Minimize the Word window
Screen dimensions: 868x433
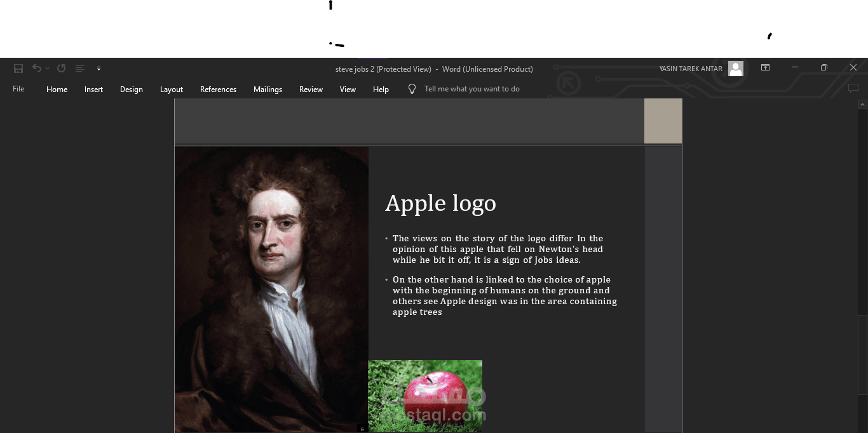pos(795,68)
